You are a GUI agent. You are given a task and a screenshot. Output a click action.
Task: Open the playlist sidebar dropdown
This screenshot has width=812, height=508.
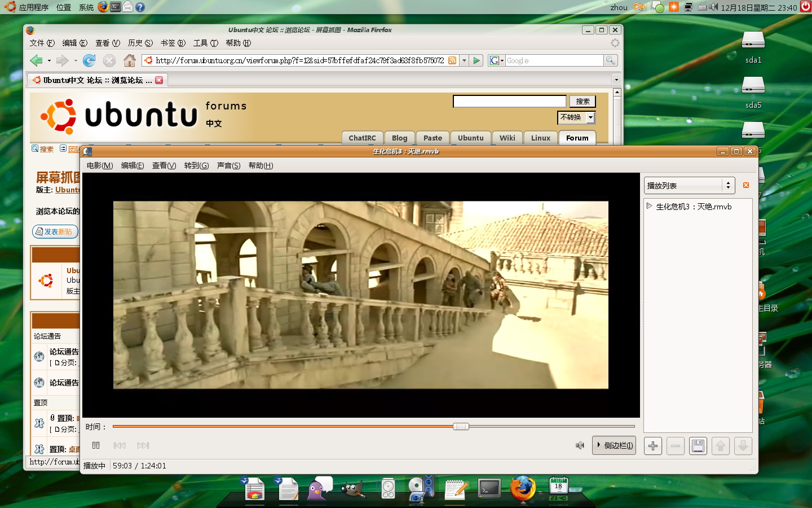689,185
